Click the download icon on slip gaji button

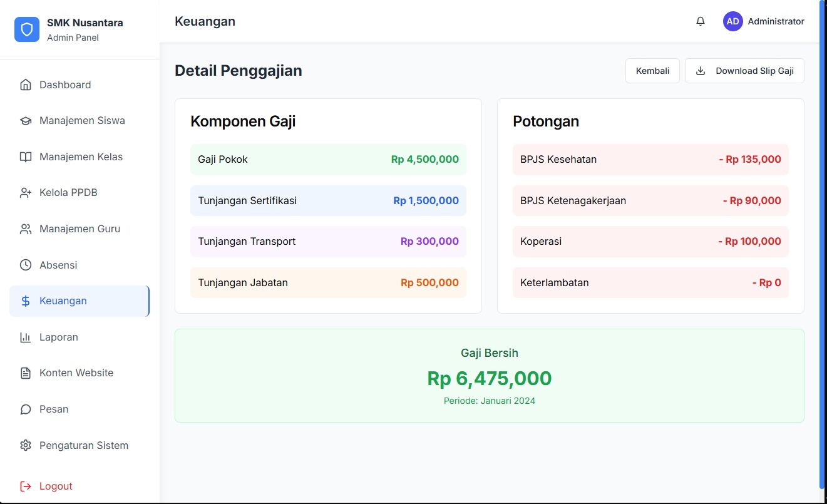point(701,71)
